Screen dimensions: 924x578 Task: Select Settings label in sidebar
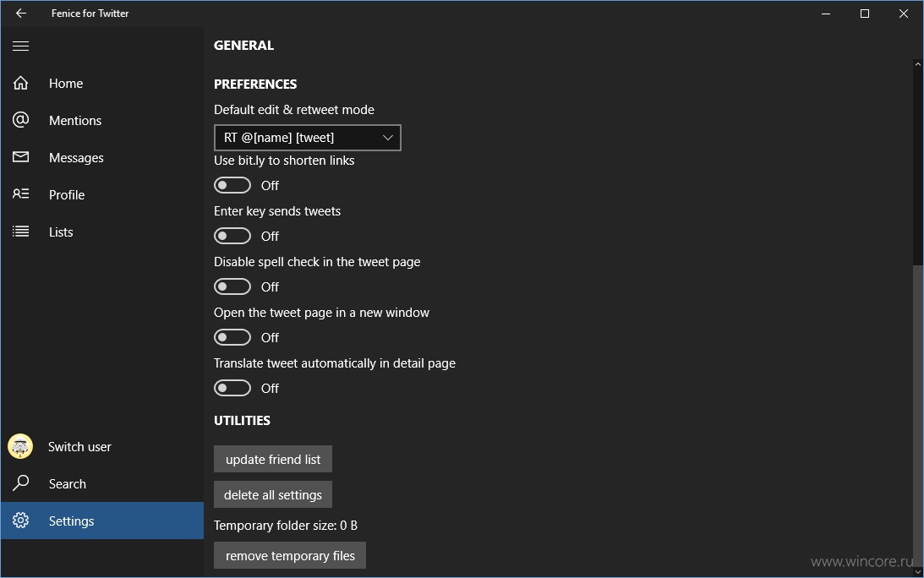pos(71,521)
